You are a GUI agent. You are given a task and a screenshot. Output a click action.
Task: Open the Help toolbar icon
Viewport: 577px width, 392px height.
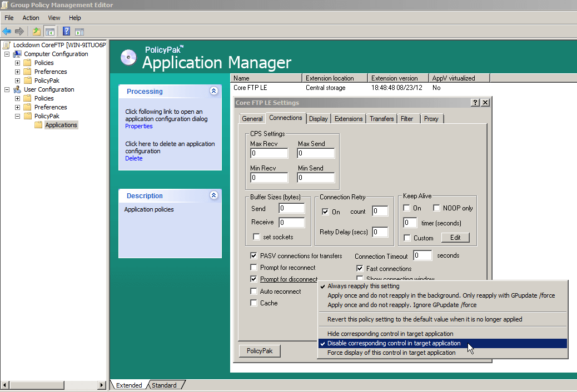[66, 31]
